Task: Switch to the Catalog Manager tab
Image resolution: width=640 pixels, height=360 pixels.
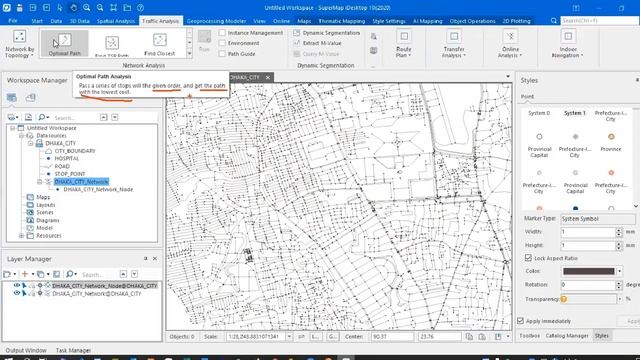Action: point(567,336)
